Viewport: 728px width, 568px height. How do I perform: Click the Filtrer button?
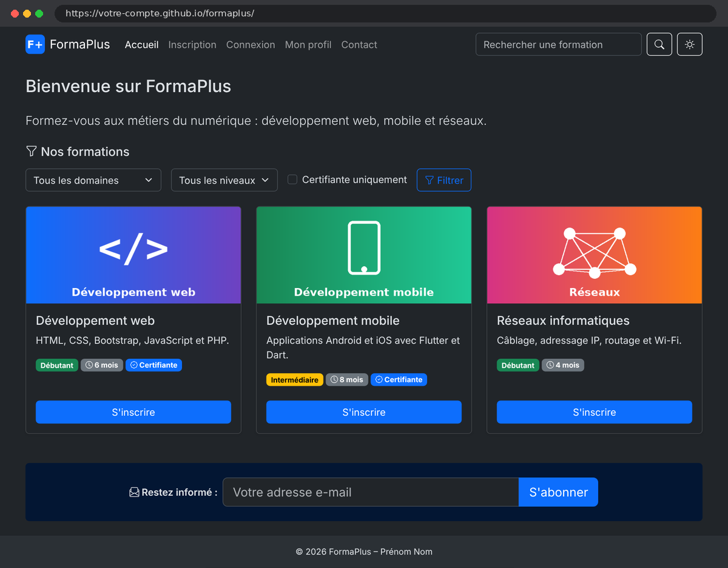444,180
